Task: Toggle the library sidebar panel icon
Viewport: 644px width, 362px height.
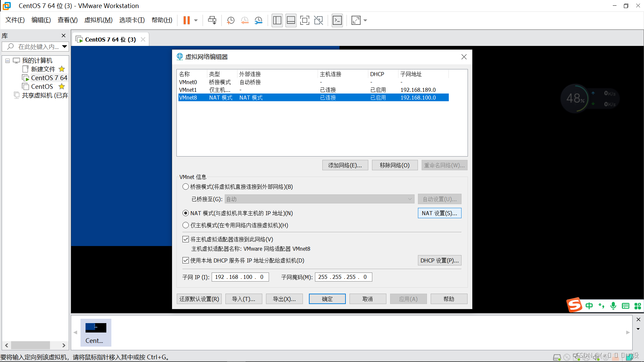Action: [277, 20]
